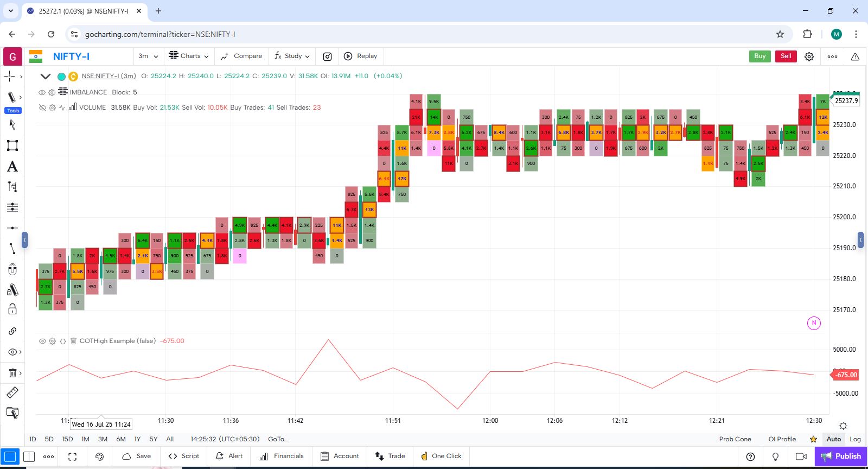Screen dimensions: 868x469
Task: Select the rectangle drawing tool
Action: pyautogui.click(x=12, y=145)
